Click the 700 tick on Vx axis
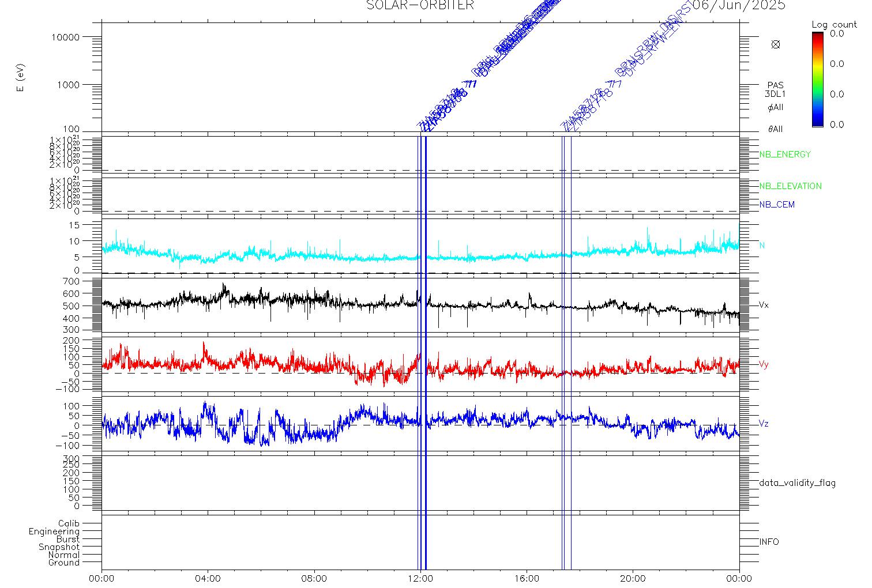The height and width of the screenshot is (588, 872). pyautogui.click(x=72, y=281)
